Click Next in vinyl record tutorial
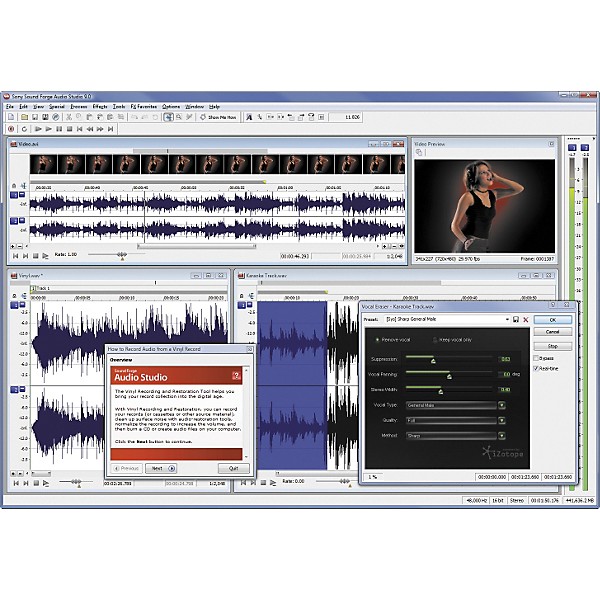Screen dimensions: 600x600 click(161, 468)
